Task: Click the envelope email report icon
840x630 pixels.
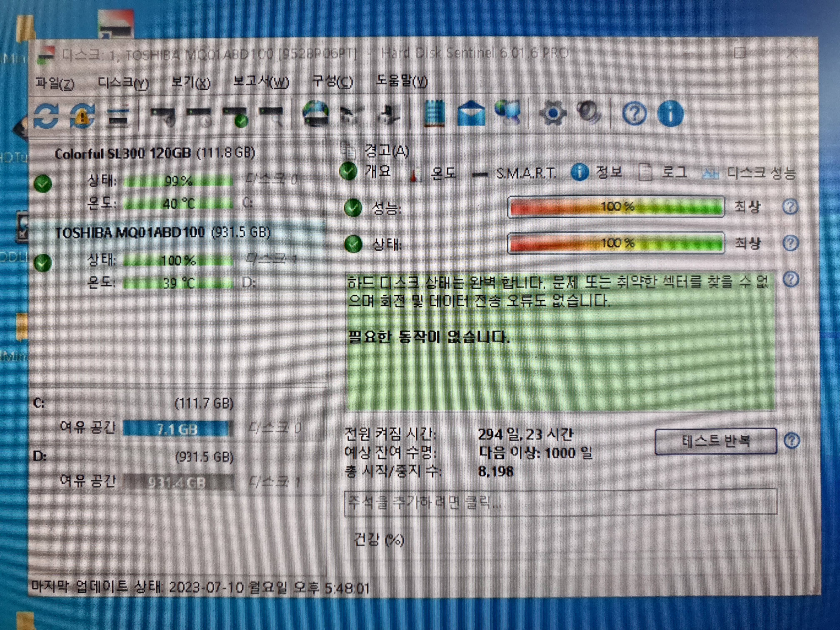Action: (x=471, y=114)
